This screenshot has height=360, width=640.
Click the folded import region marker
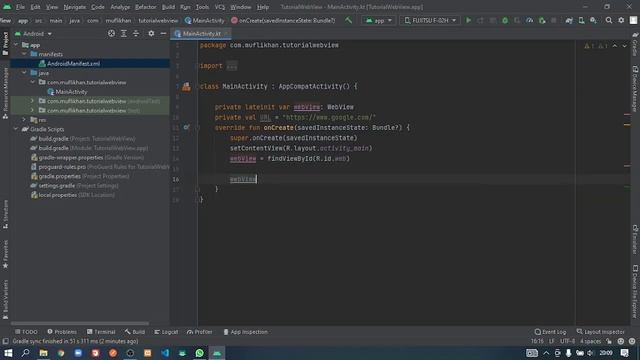tap(231, 66)
